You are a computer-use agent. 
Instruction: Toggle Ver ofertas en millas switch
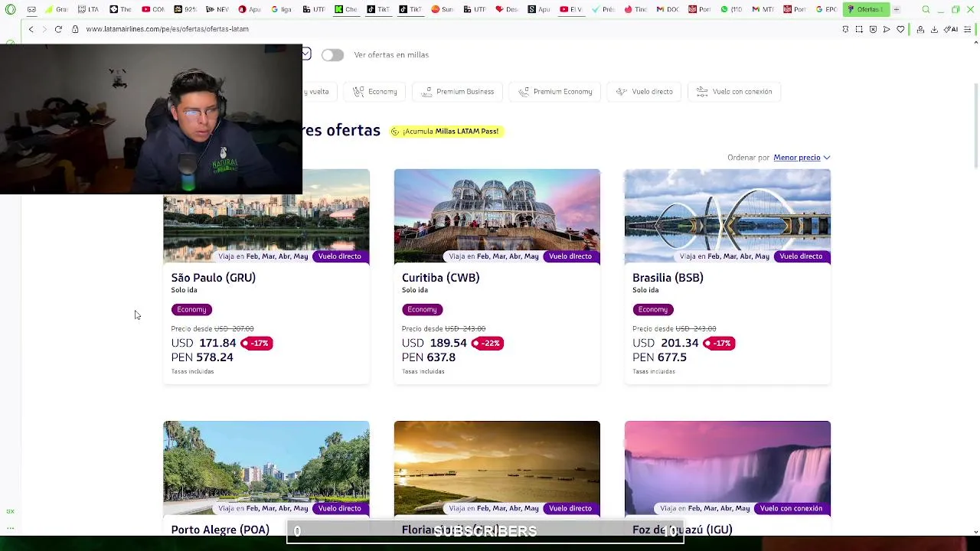click(x=332, y=55)
